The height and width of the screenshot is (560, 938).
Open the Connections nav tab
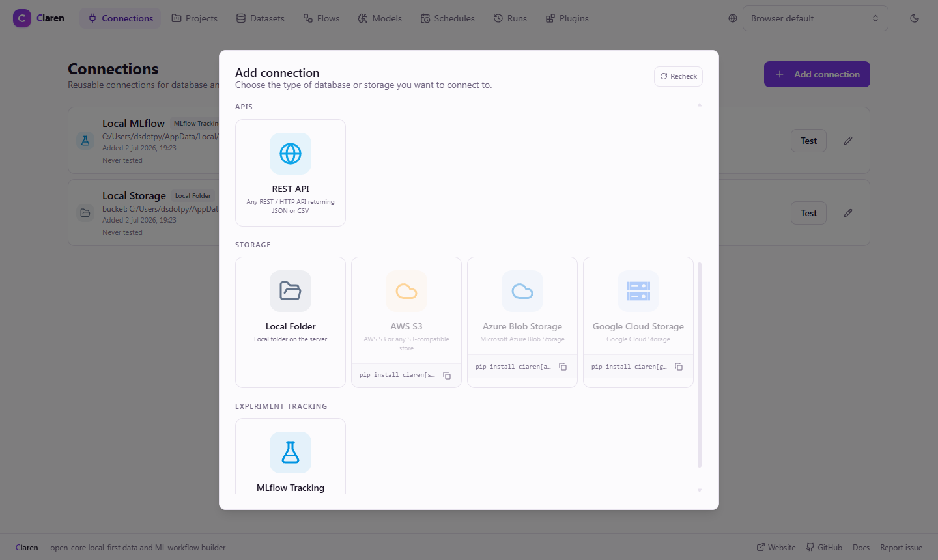121,18
